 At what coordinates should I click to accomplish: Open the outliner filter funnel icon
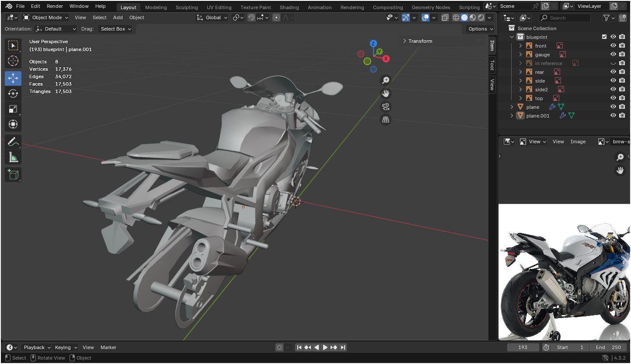607,18
